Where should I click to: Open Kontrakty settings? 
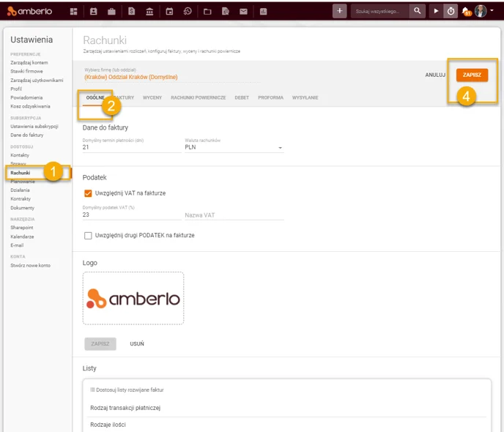(x=21, y=199)
